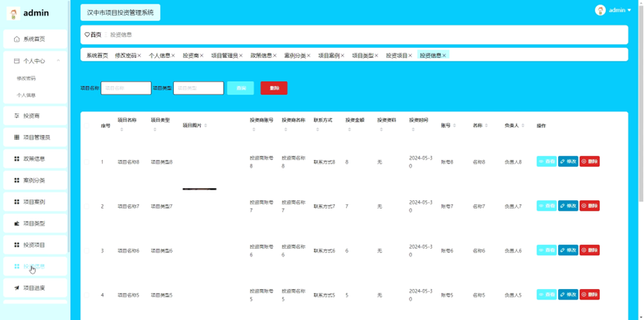Close the 案例分类 tab with its X
This screenshot has width=644, height=320.
(308, 56)
